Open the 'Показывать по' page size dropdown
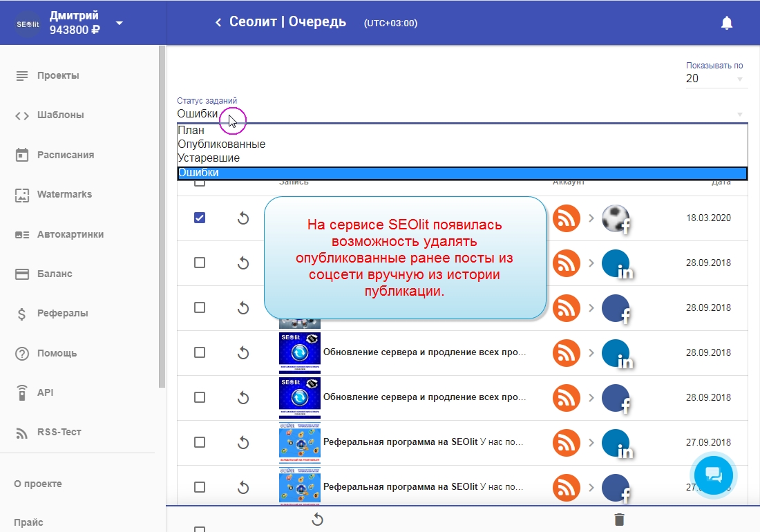Image resolution: width=760 pixels, height=532 pixels. click(714, 79)
